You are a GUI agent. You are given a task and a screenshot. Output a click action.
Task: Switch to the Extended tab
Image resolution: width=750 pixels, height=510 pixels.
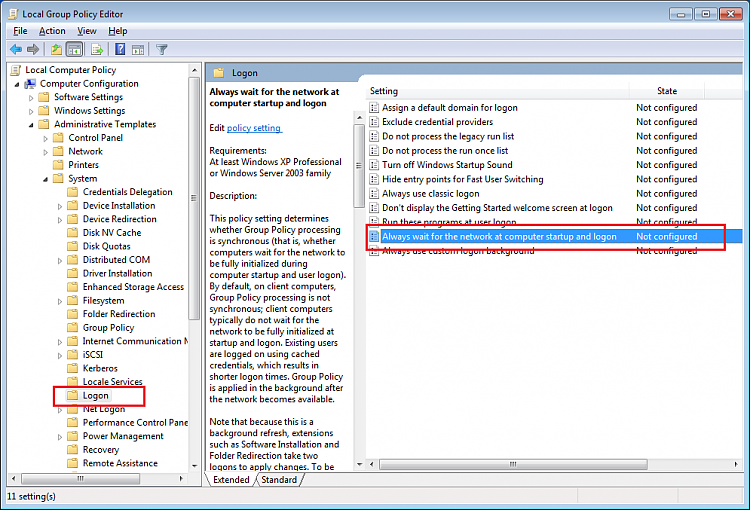(231, 479)
